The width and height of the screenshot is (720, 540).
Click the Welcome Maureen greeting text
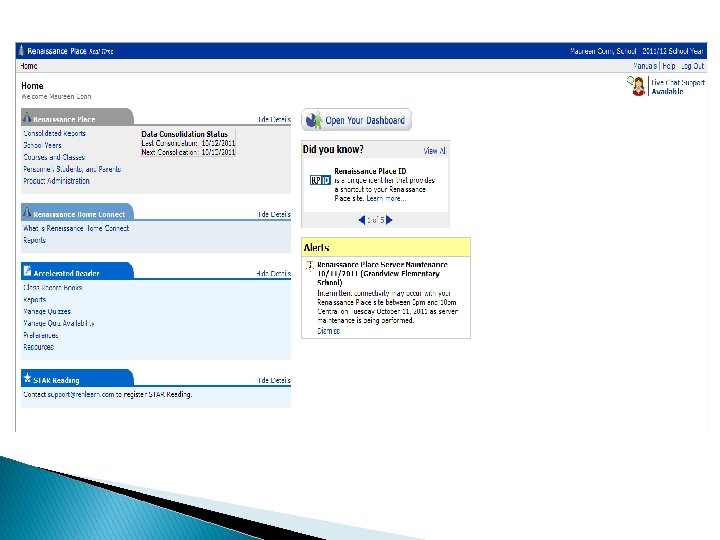56,97
